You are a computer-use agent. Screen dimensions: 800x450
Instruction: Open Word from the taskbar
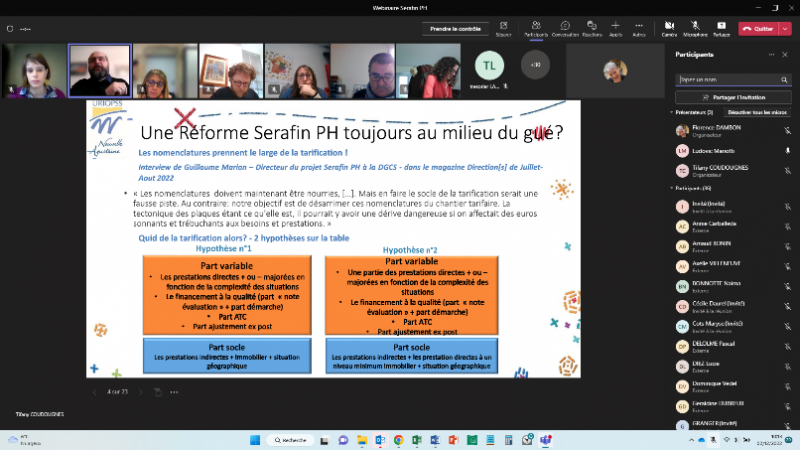pos(435,440)
